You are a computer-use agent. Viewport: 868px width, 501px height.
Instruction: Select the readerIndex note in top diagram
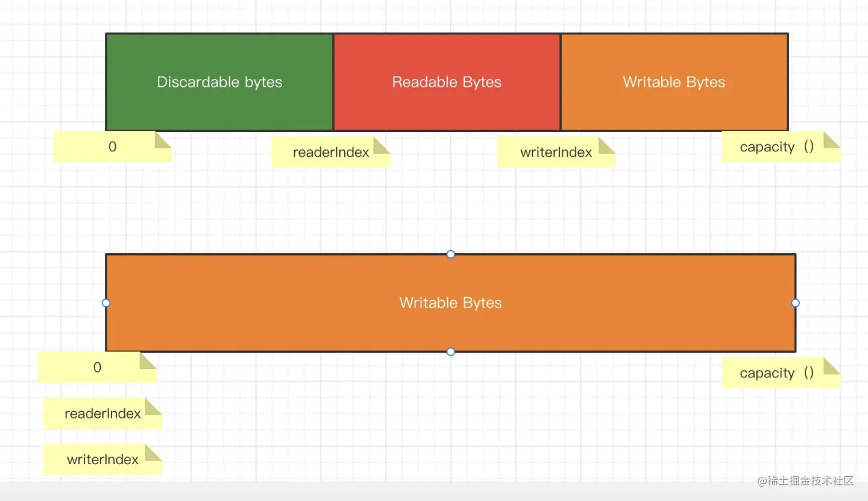[331, 152]
